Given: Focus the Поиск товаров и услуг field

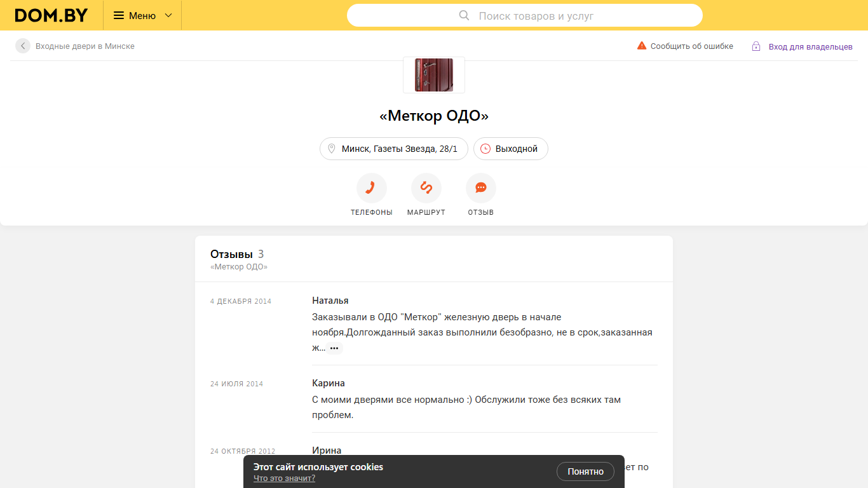Looking at the screenshot, I should point(525,15).
